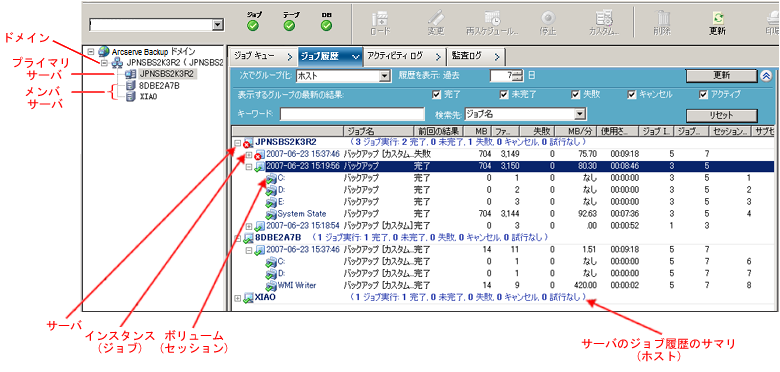Image resolution: width=780 pixels, height=372 pixels.
Task: Toggle the 失敗 checkbox
Action: pos(576,94)
